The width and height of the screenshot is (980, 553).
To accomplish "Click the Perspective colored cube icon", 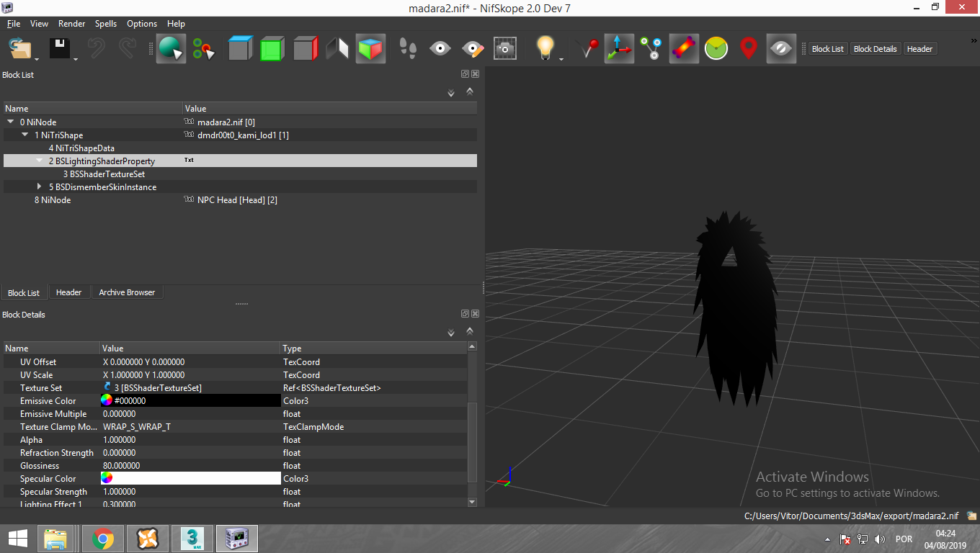I will 370,49.
